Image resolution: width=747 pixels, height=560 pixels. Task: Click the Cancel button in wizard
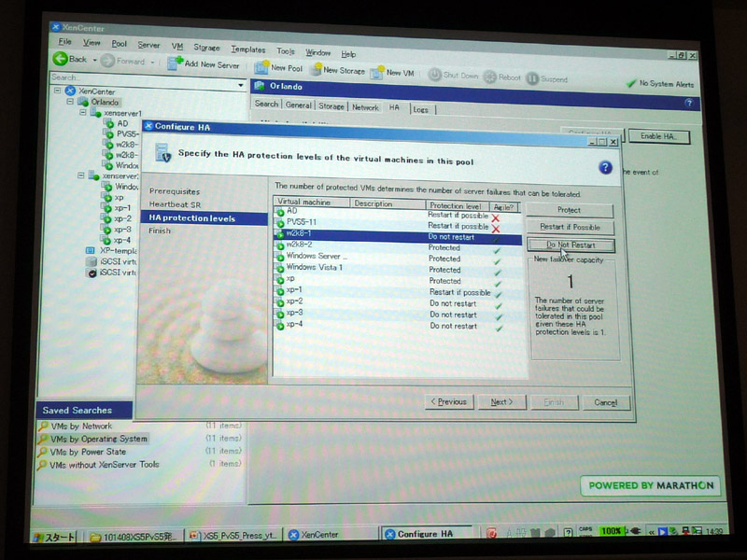pyautogui.click(x=606, y=403)
